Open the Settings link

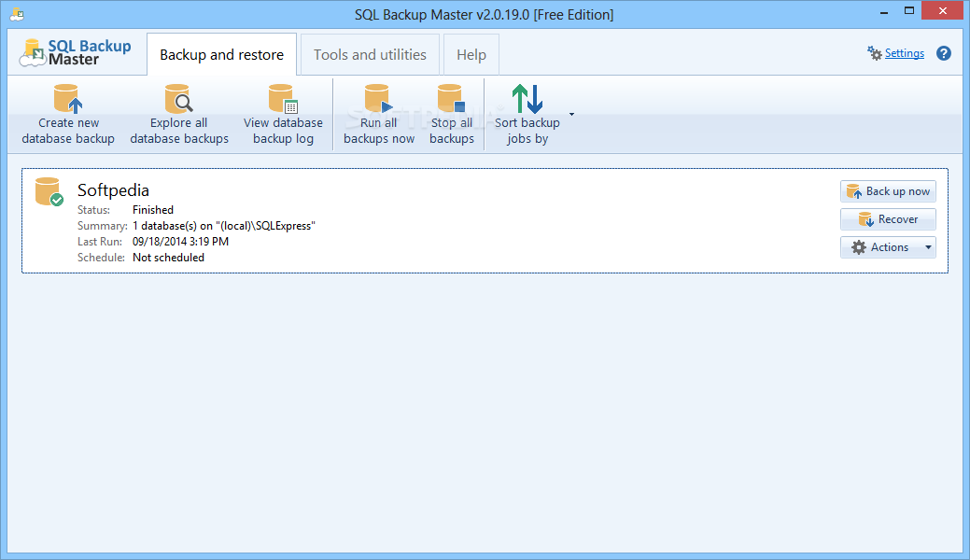pyautogui.click(x=905, y=53)
